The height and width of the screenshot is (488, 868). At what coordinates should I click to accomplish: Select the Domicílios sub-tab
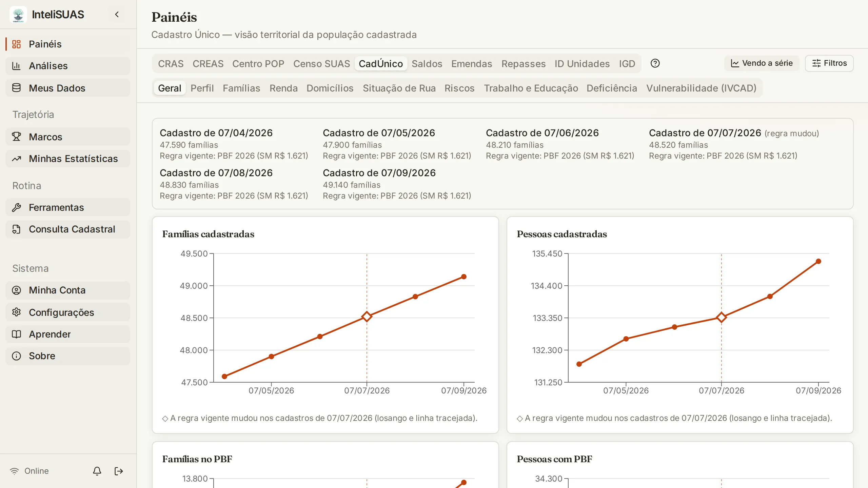pyautogui.click(x=330, y=88)
